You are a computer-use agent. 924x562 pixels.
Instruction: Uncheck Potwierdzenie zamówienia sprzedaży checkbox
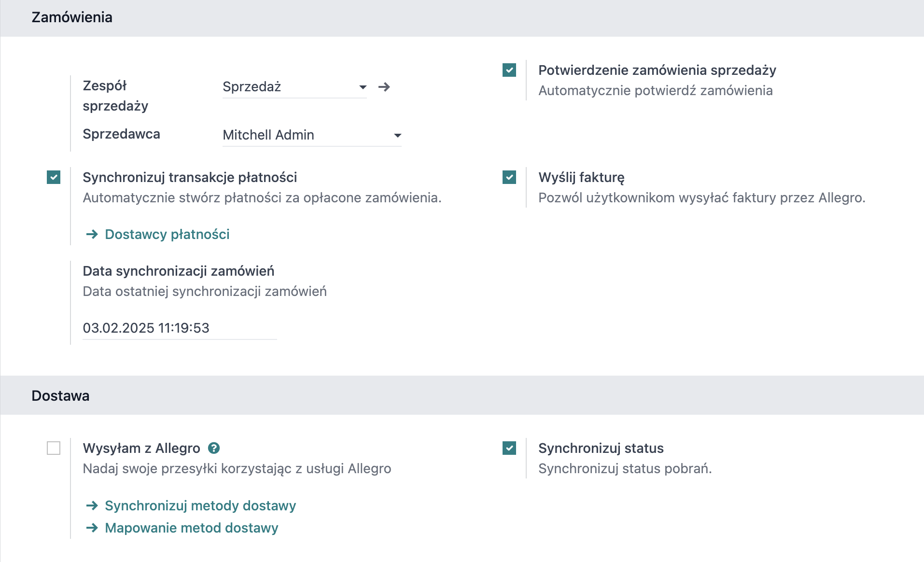[509, 70]
